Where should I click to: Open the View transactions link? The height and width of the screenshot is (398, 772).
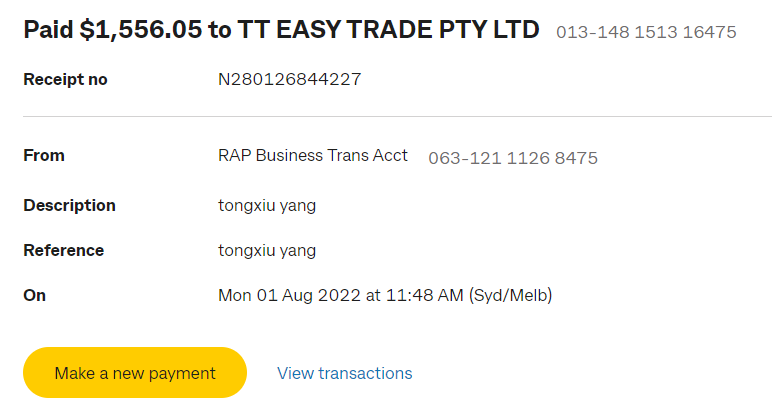pos(345,373)
